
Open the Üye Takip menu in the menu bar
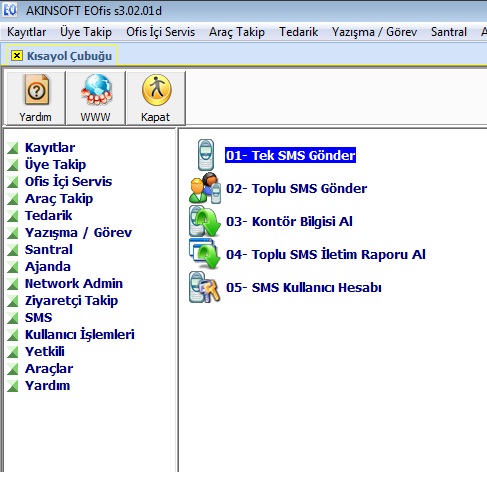click(86, 32)
